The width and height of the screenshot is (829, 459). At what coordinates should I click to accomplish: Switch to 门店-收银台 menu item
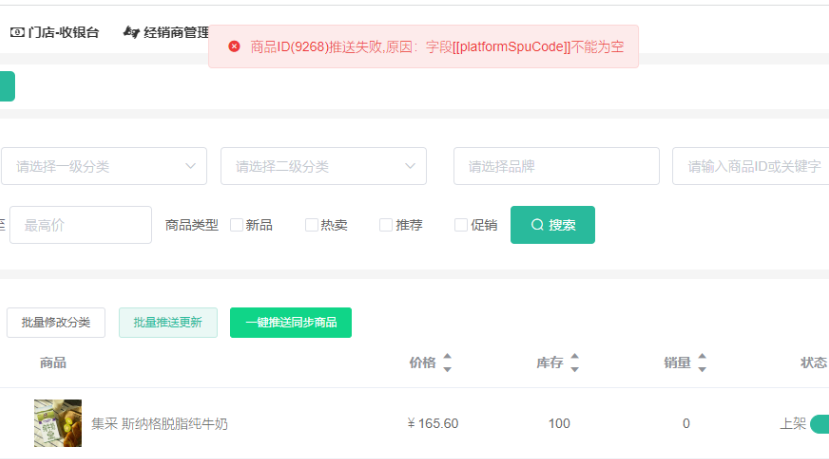(64, 33)
